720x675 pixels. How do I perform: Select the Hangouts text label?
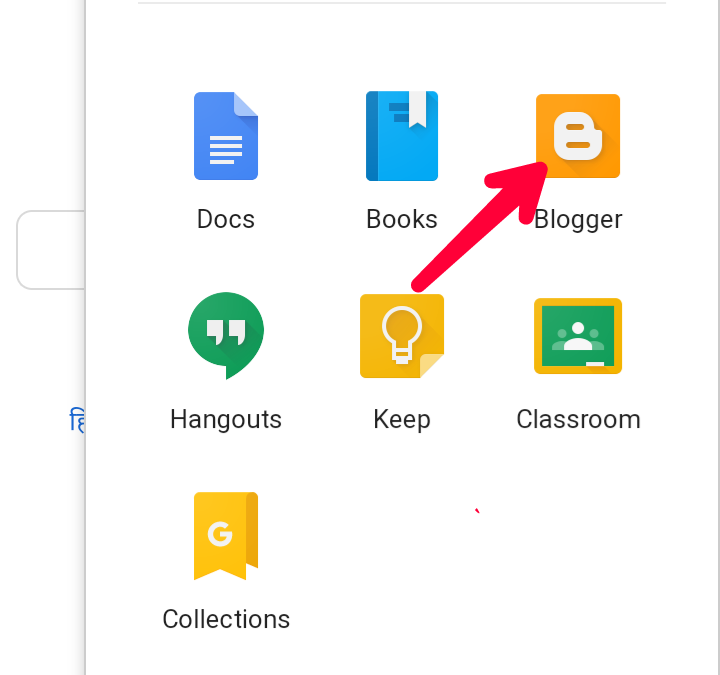click(225, 420)
